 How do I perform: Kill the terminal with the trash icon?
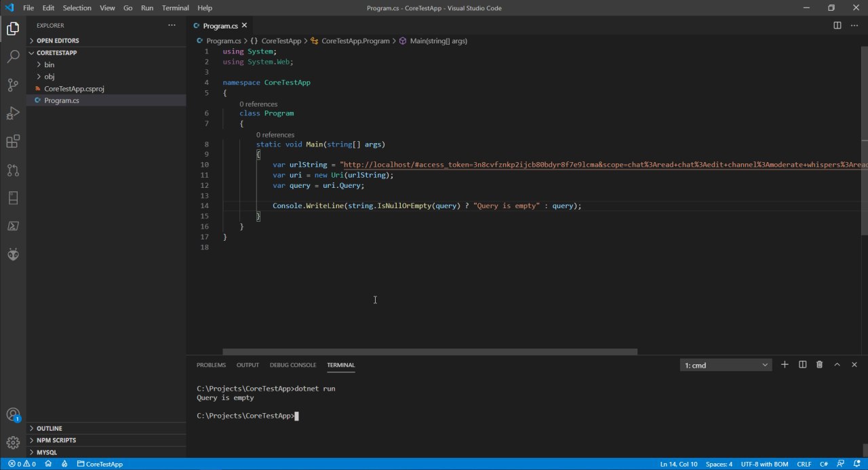coord(819,365)
